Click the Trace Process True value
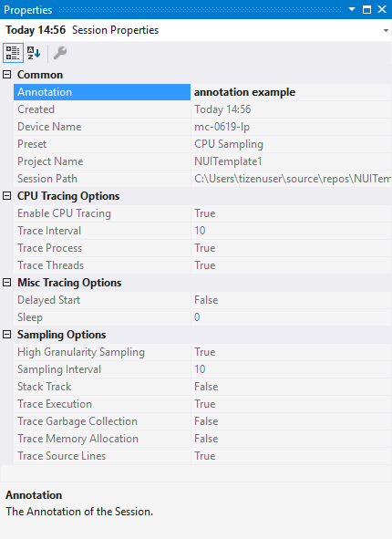The image size is (392, 539). point(205,248)
